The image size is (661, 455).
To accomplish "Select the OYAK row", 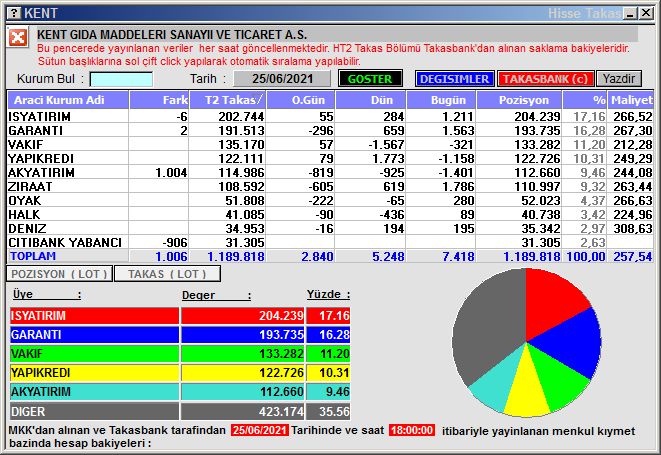I will click(330, 200).
